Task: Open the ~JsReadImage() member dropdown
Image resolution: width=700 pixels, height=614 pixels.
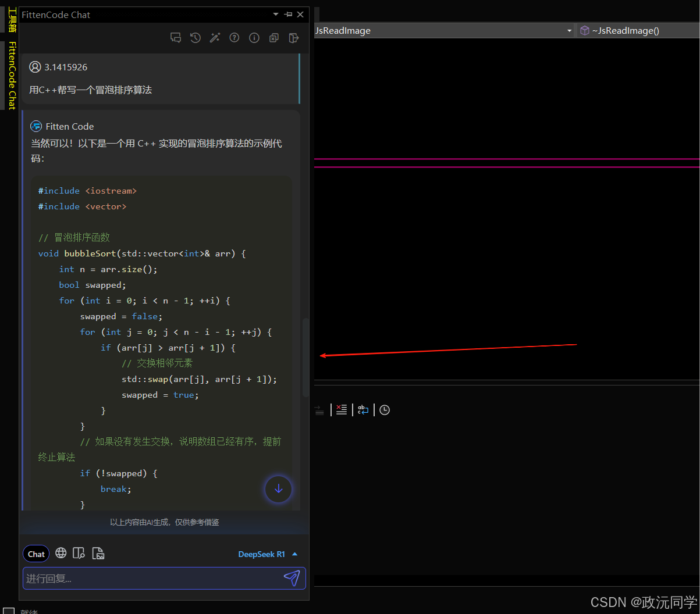Action: tap(638, 30)
